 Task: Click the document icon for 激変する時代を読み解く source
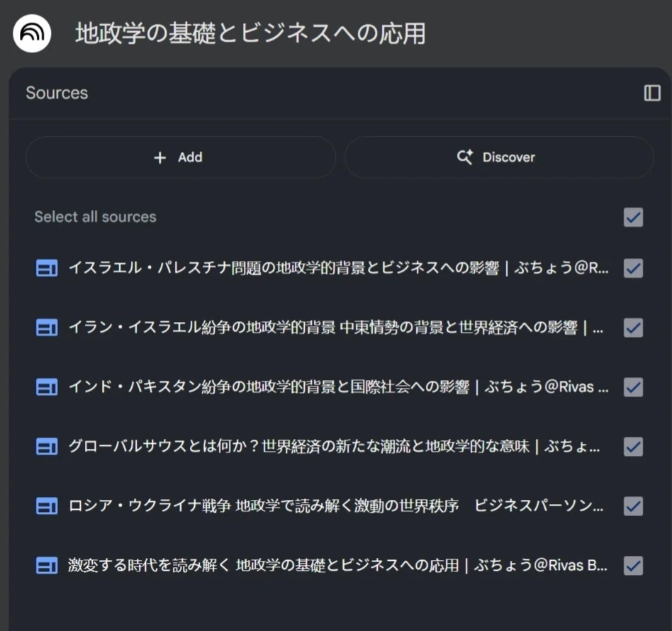click(47, 566)
